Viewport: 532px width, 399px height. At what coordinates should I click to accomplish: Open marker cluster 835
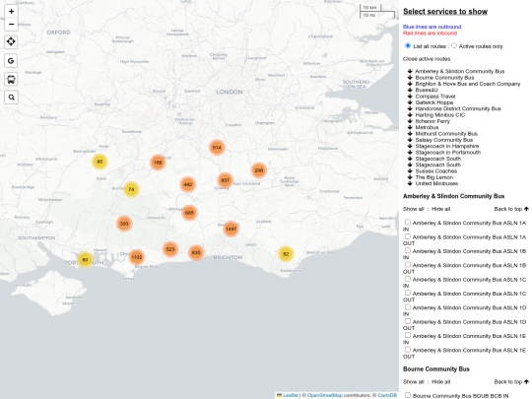pyautogui.click(x=196, y=253)
